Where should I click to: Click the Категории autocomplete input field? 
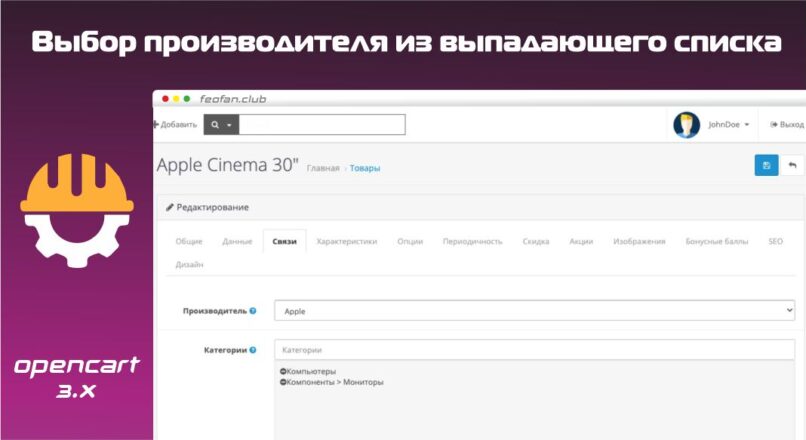535,350
